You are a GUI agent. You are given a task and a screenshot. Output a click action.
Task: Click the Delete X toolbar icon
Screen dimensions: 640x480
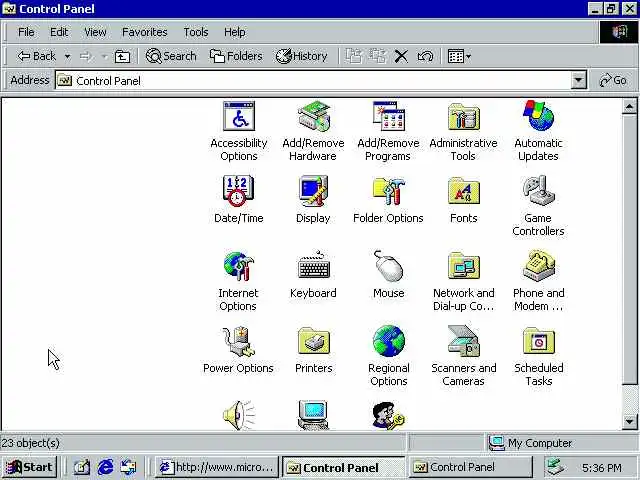401,56
